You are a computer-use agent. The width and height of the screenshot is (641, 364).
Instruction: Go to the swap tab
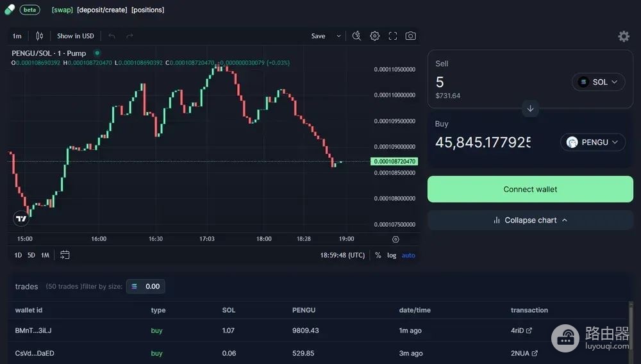point(62,10)
